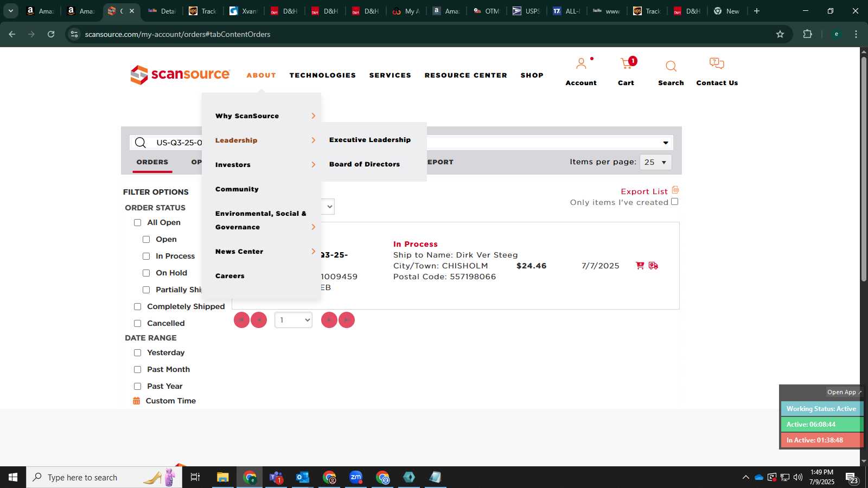Click the red cart icon on order row

click(640, 266)
